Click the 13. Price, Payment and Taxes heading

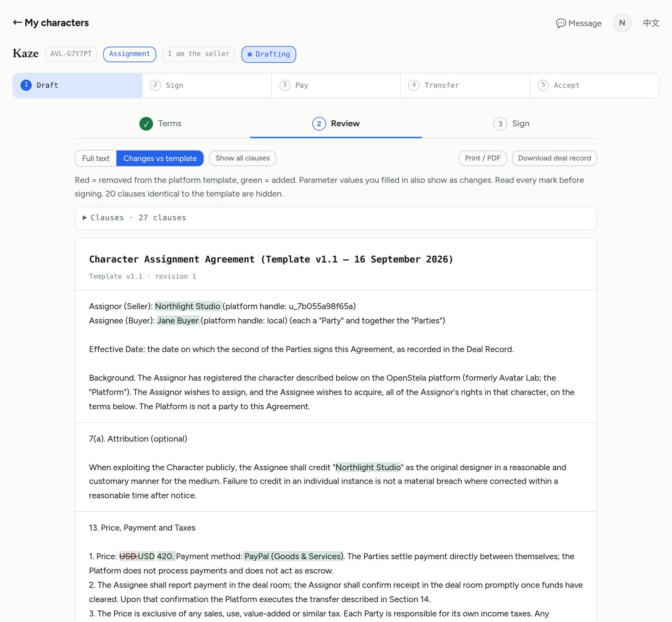[x=142, y=528]
